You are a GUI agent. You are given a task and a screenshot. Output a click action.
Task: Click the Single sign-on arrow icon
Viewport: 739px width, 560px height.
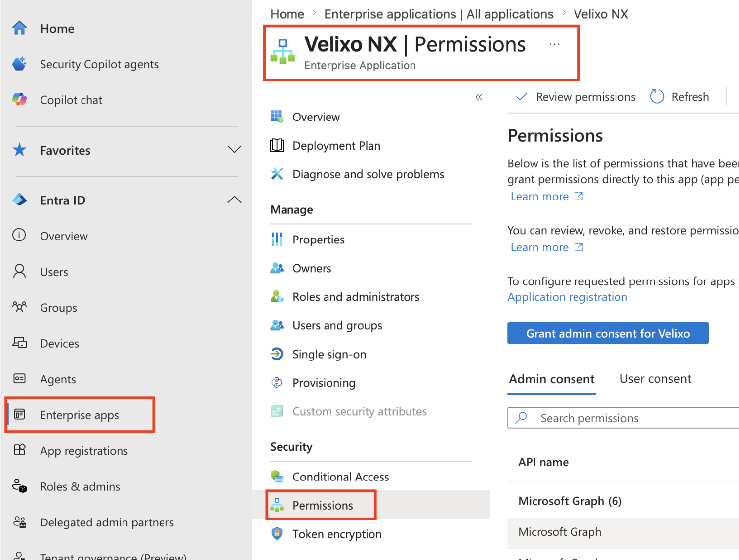(277, 354)
